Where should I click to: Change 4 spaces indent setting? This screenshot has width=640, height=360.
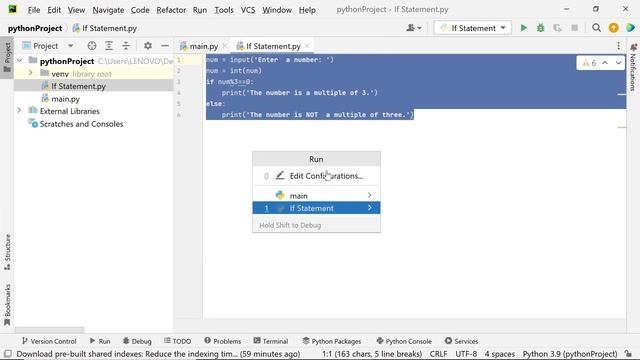500,353
